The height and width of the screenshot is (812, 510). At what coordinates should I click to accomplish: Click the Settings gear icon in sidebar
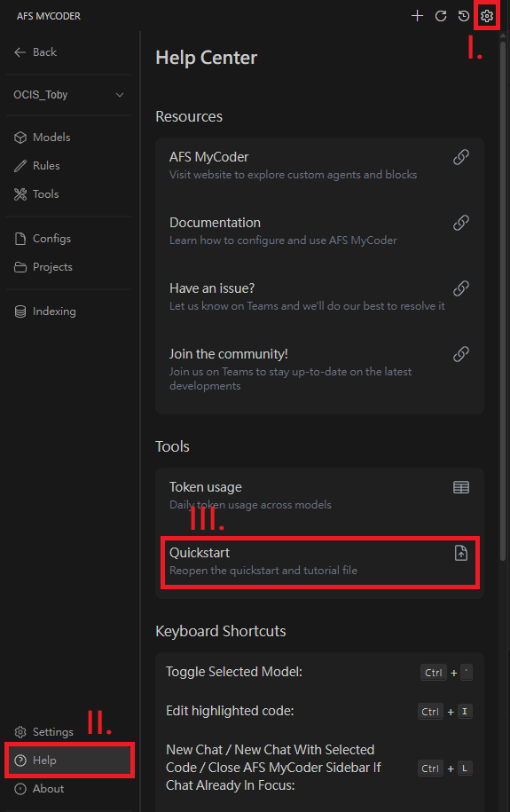pyautogui.click(x=20, y=732)
